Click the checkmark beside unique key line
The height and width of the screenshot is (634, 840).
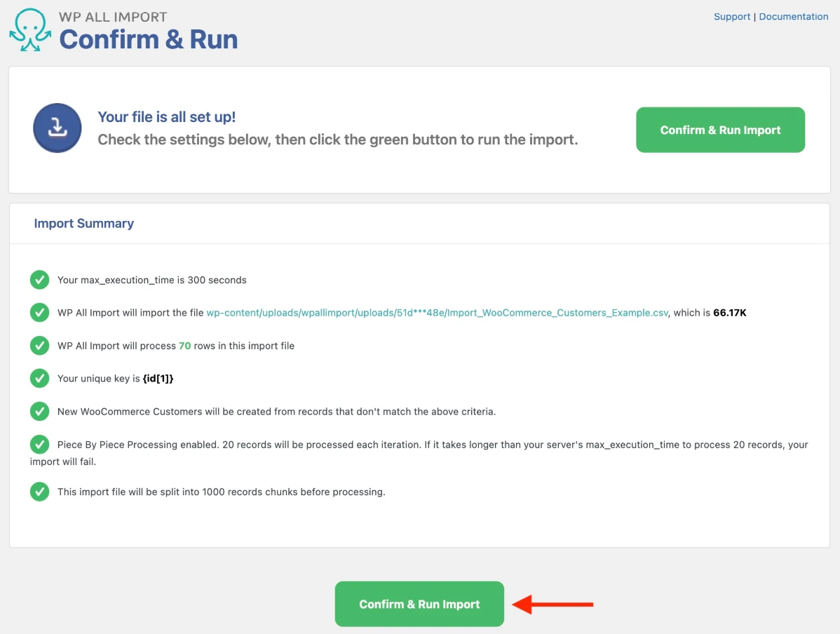pos(40,378)
